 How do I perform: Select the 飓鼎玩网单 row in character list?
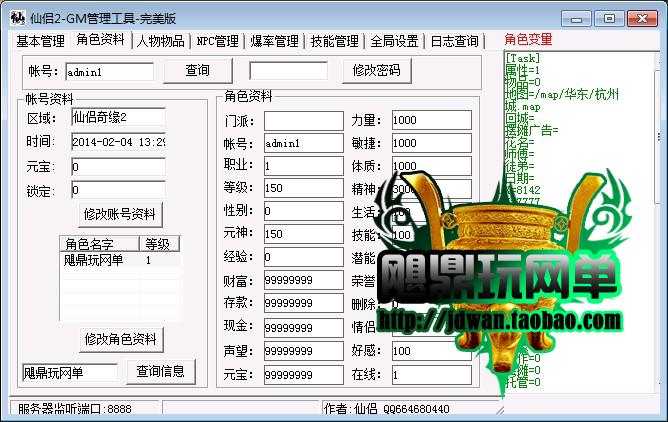pos(93,260)
